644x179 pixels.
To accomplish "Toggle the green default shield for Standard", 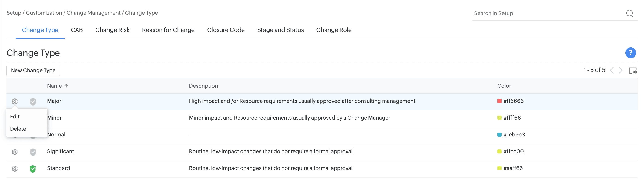I will (33, 169).
